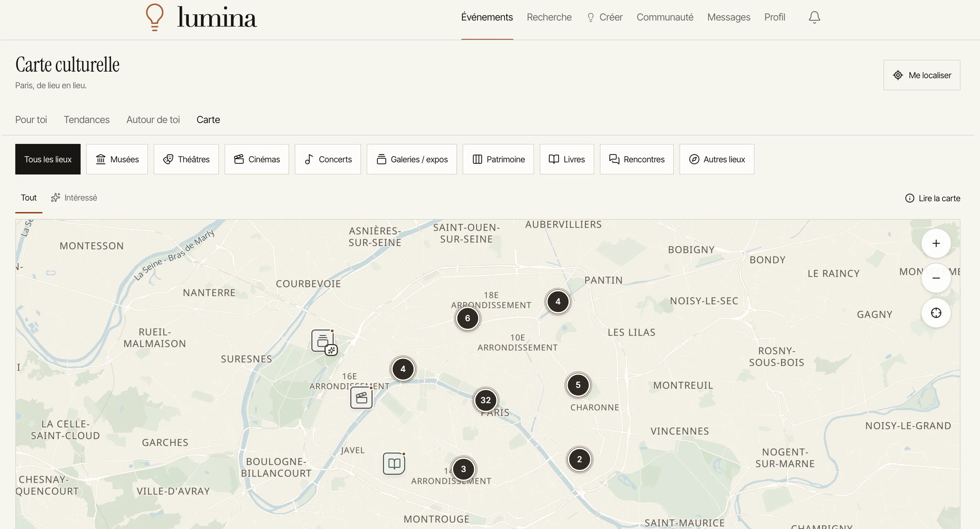This screenshot has width=980, height=529.
Task: Click the Bobigny label on the map
Action: 691,250
